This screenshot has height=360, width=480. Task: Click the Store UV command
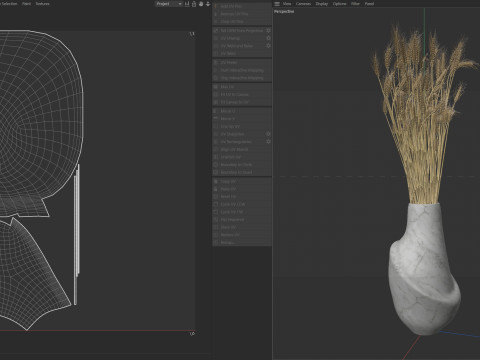tap(242, 227)
